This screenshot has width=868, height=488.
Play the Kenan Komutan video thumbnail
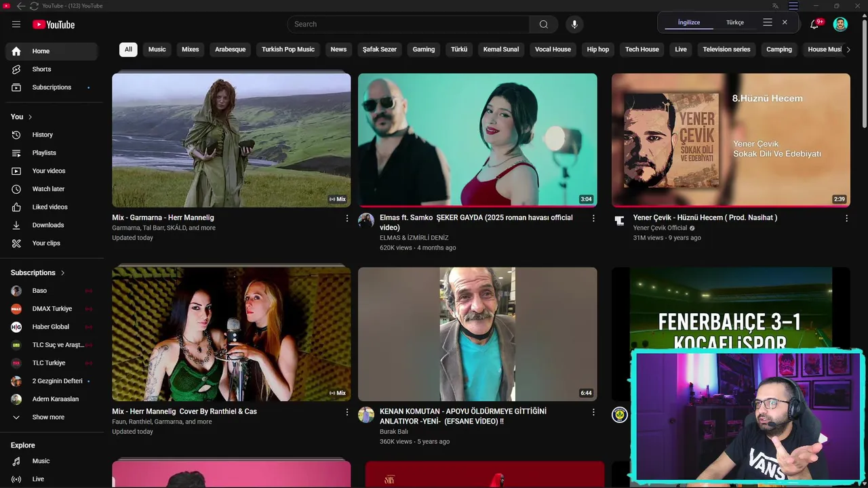[x=477, y=334]
